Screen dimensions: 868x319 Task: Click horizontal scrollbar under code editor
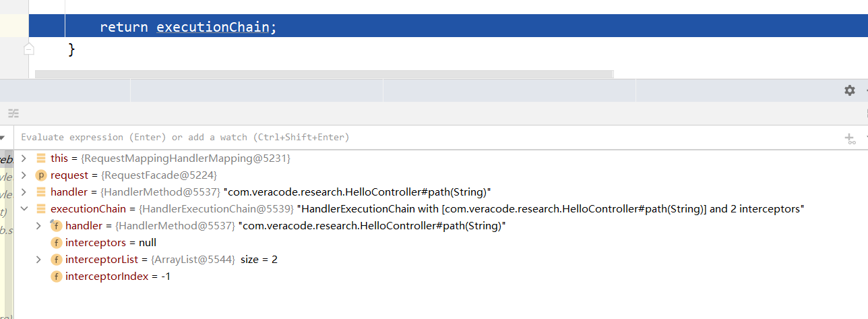click(x=324, y=74)
